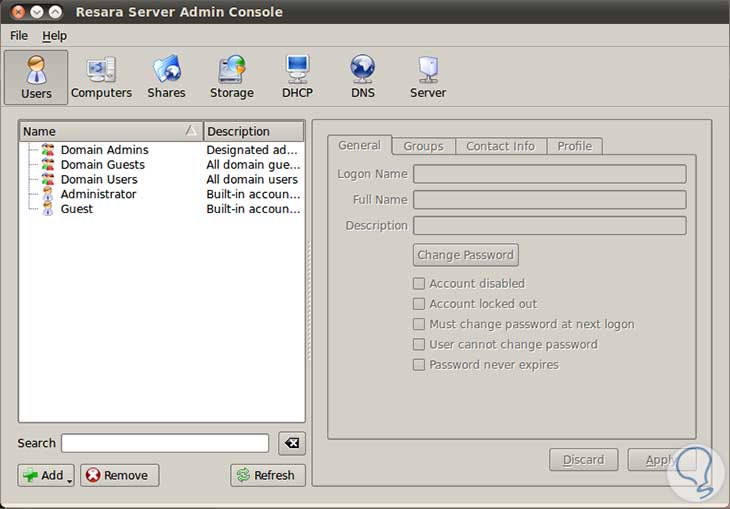Open the Storage section
This screenshot has width=730, height=509.
coord(232,77)
